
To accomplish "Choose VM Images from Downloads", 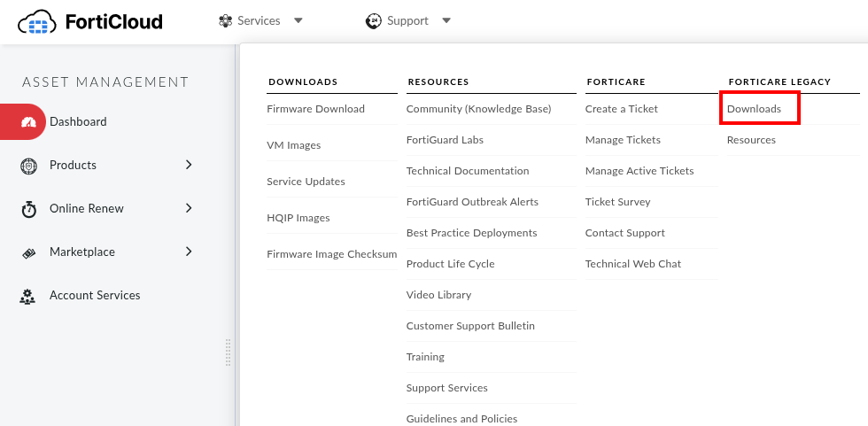I will pos(293,145).
